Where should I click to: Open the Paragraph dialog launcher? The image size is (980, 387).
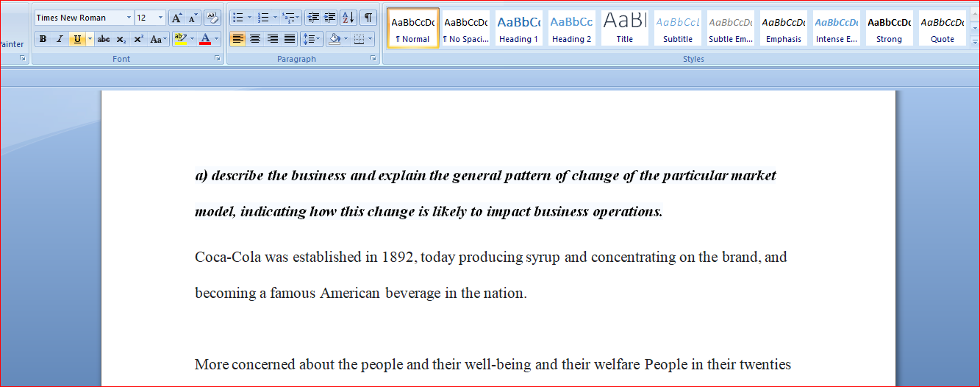coord(373,58)
